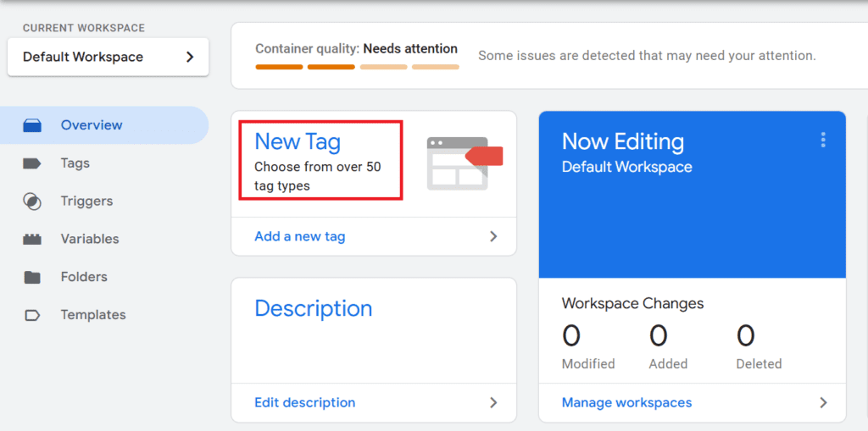The image size is (868, 431).
Task: Click the Overview icon in the sidebar
Action: [x=32, y=125]
